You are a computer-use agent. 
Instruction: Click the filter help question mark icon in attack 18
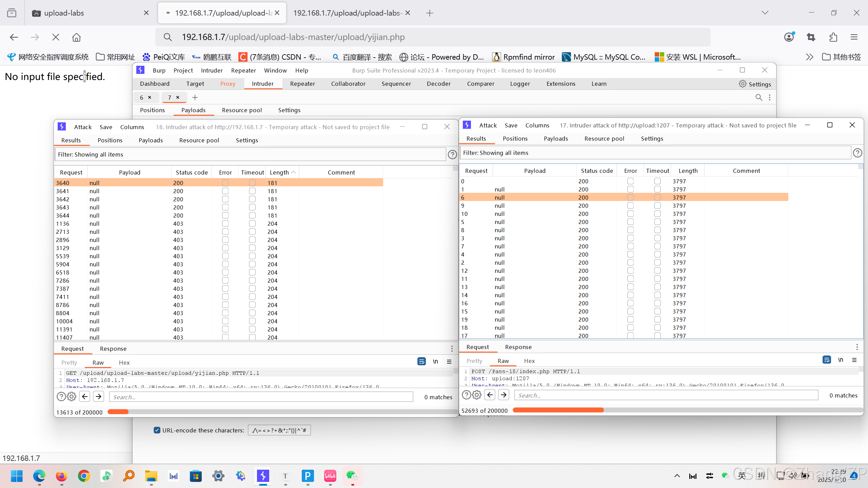coord(452,155)
